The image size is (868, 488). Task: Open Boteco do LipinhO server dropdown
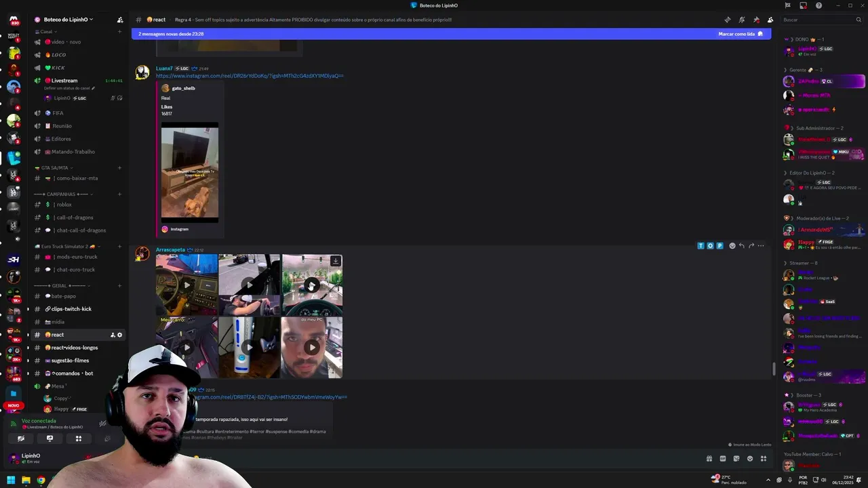click(68, 20)
